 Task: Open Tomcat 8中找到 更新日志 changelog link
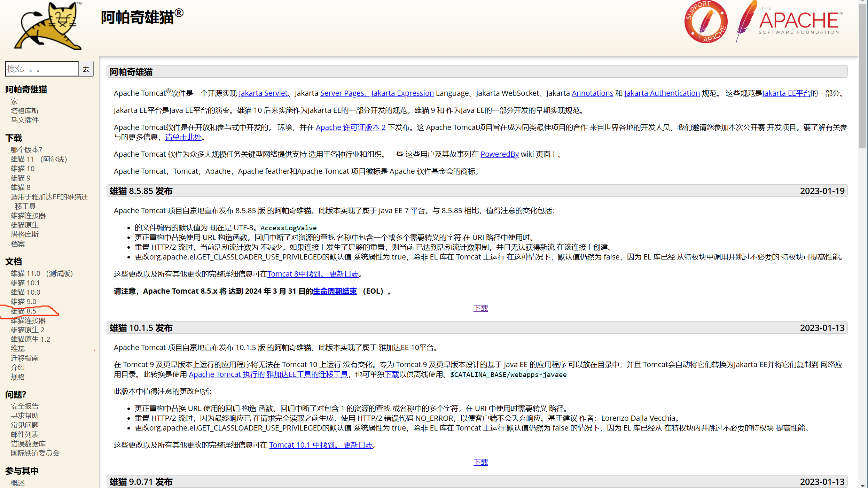(313, 274)
